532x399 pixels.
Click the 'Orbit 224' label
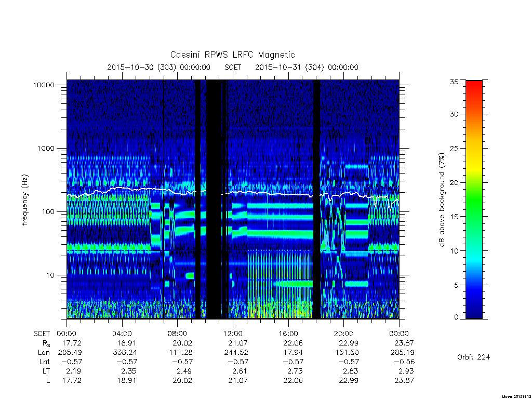coord(474,357)
